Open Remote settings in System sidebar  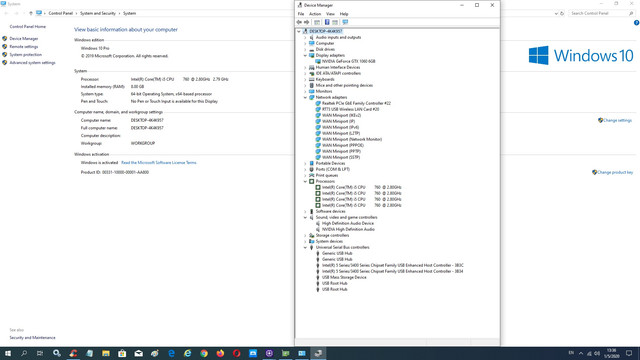coord(24,47)
